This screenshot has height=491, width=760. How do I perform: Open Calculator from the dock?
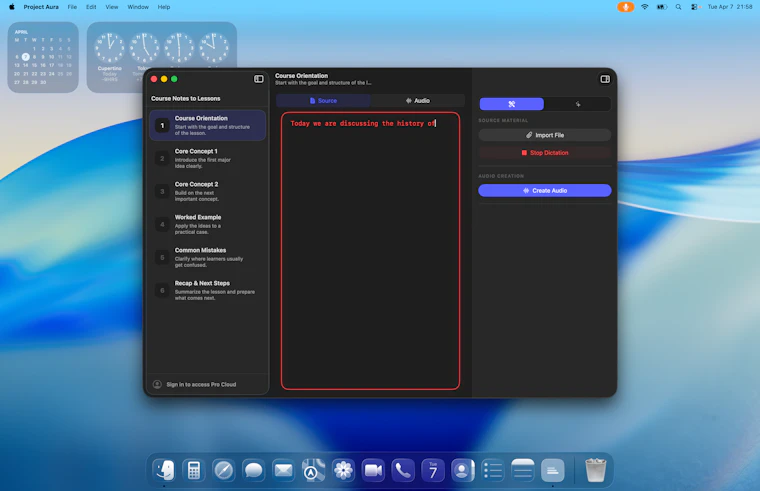(194, 470)
